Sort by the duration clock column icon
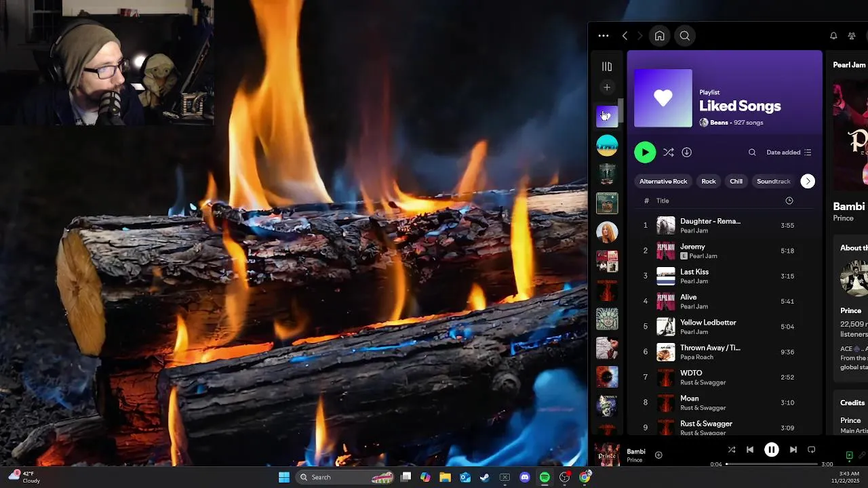This screenshot has width=868, height=488. (x=789, y=201)
